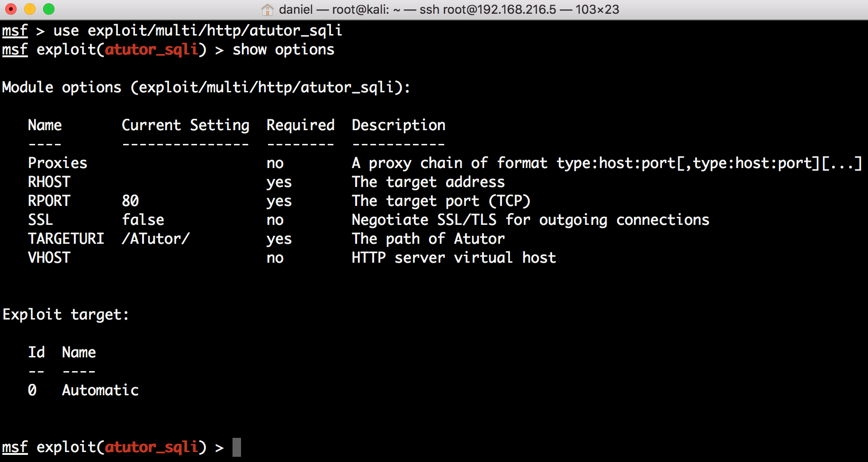Click the home folder icon in title bar
868x462 pixels.
pos(268,9)
